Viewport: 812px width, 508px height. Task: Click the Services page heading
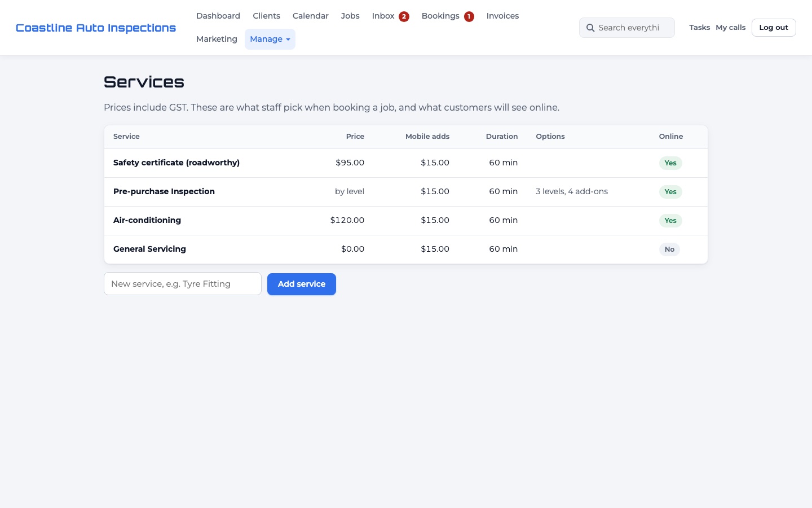click(x=144, y=82)
